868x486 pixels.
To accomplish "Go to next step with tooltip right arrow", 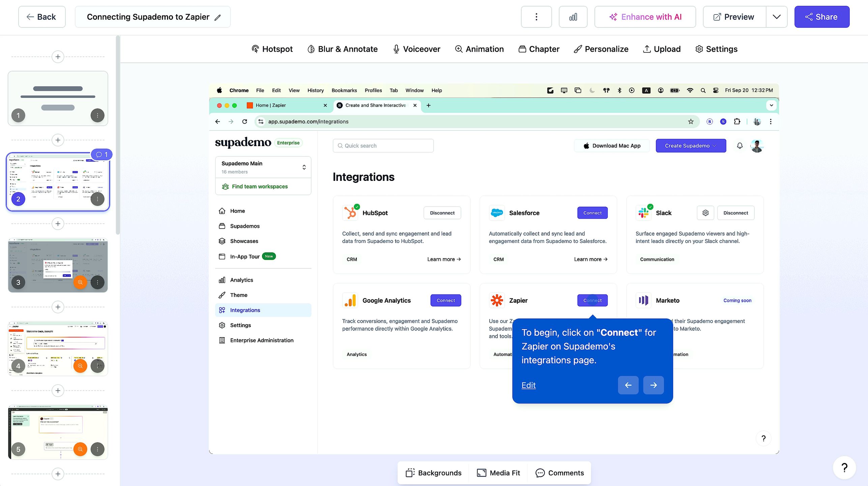I will point(653,385).
